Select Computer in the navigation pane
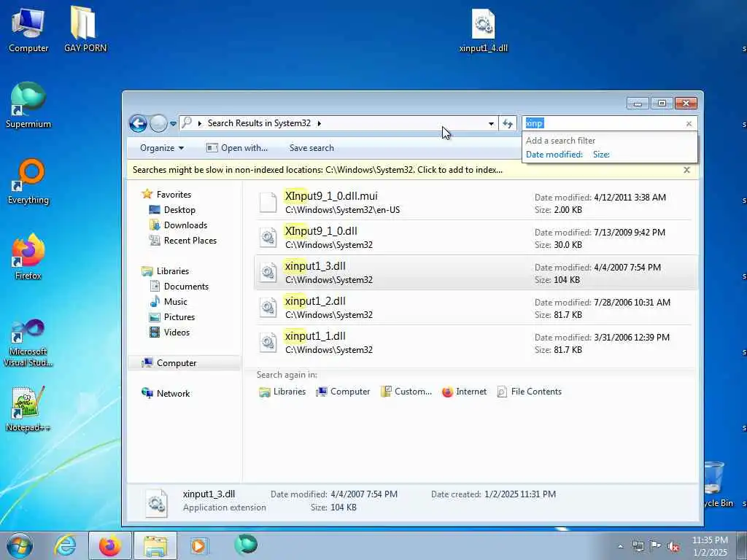The width and height of the screenshot is (747, 560). 184,363
